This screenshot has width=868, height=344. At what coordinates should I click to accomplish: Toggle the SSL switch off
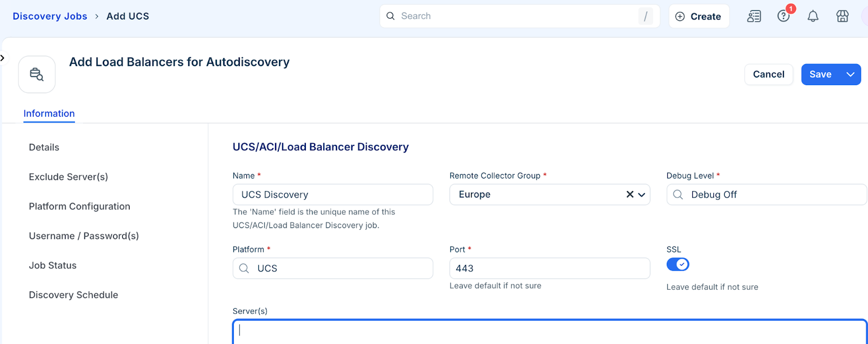click(678, 264)
